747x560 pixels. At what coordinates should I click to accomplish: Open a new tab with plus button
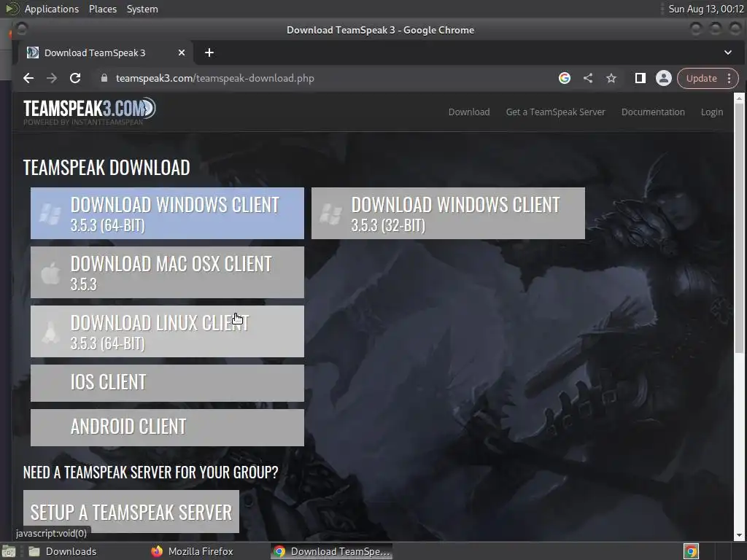(x=209, y=52)
